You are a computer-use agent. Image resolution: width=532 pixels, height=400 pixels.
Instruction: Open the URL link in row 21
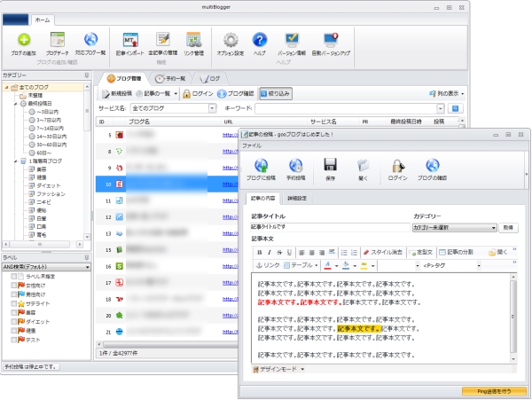231,332
